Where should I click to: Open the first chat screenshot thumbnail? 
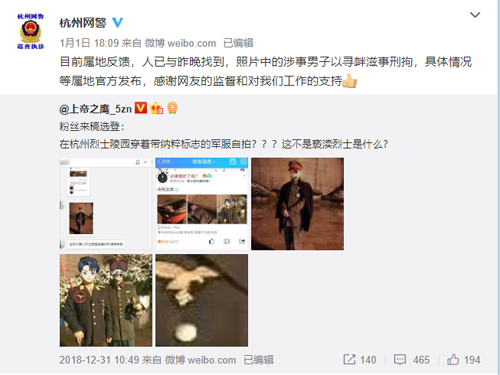[106, 204]
